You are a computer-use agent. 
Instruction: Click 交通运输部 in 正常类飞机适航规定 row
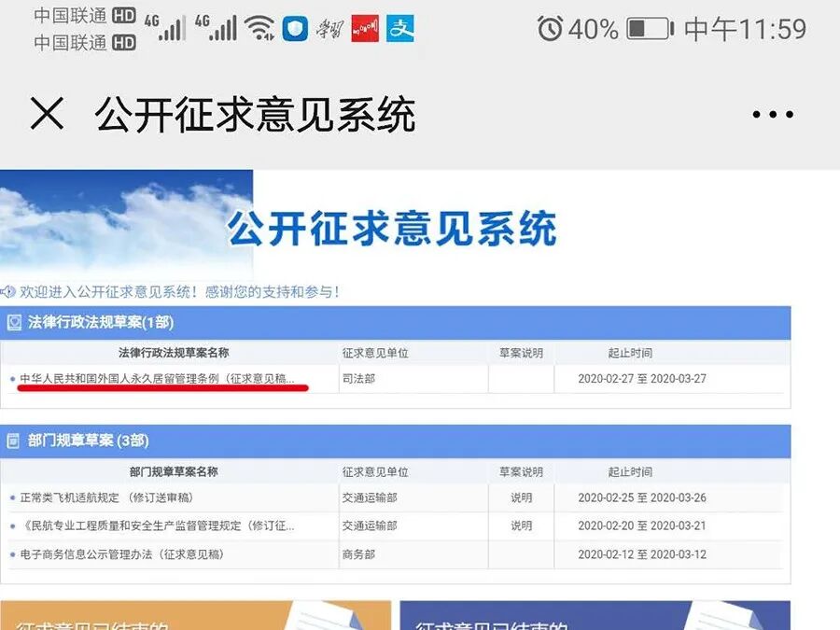click(x=370, y=497)
